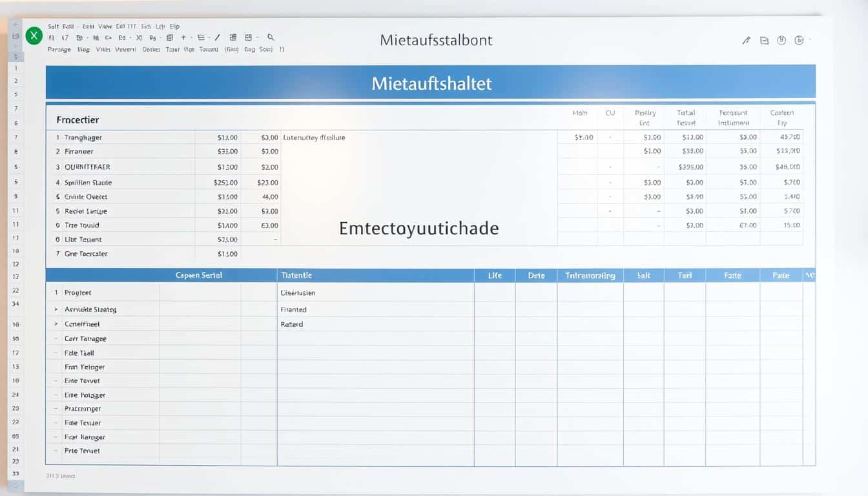868x496 pixels.
Task: Click the list lines toolbar icon
Action: 201,37
